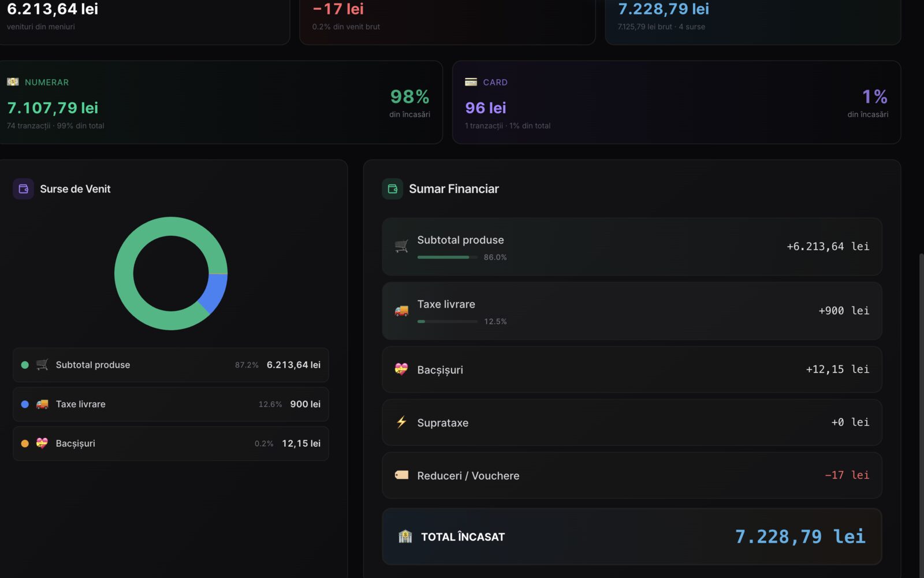Click the cash icon beside NUMERAR
The height and width of the screenshot is (578, 924).
coord(13,82)
